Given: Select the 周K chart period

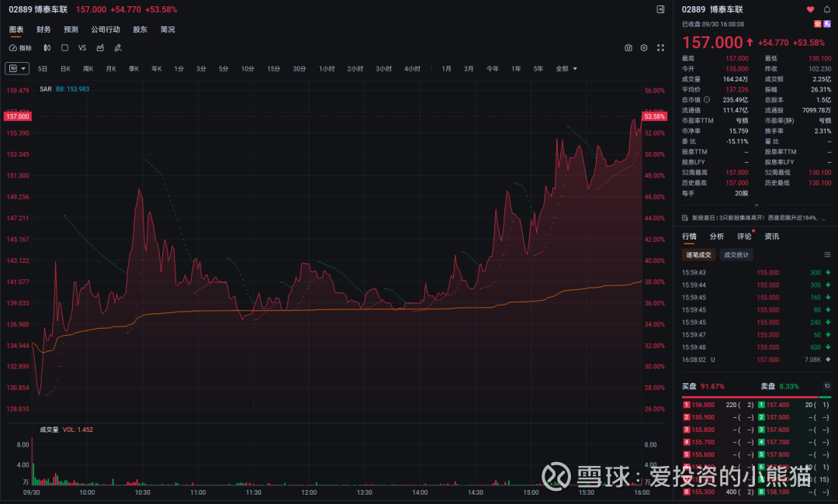Looking at the screenshot, I should pos(88,69).
